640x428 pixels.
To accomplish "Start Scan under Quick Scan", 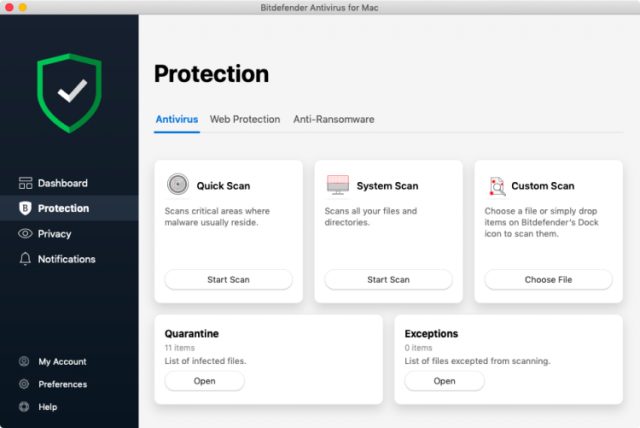I will 228,280.
